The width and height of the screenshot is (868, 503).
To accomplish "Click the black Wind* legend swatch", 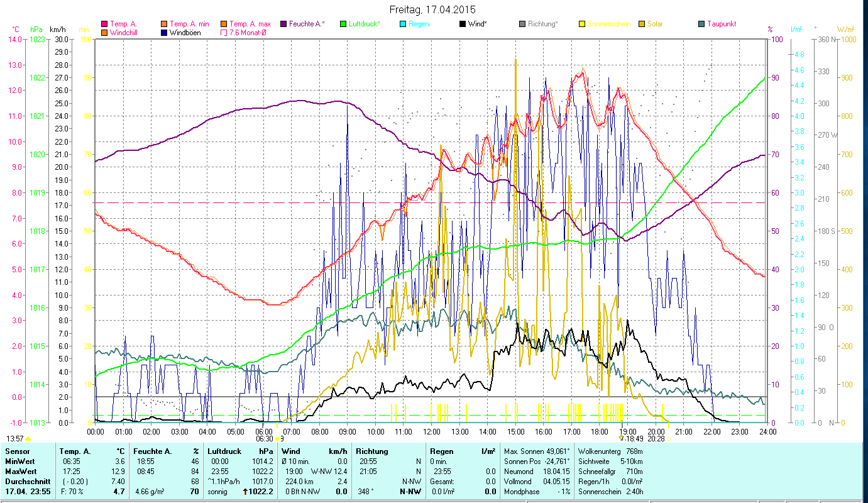I will pyautogui.click(x=462, y=25).
